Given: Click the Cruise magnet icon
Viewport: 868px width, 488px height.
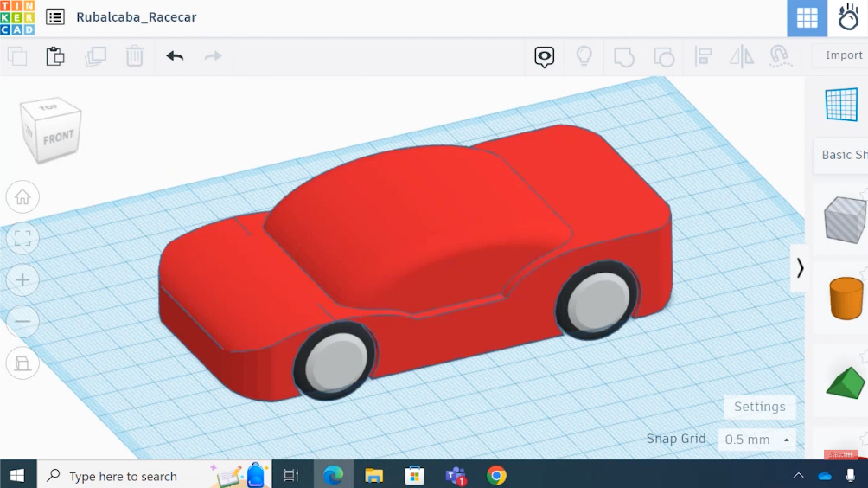Looking at the screenshot, I should pyautogui.click(x=780, y=56).
